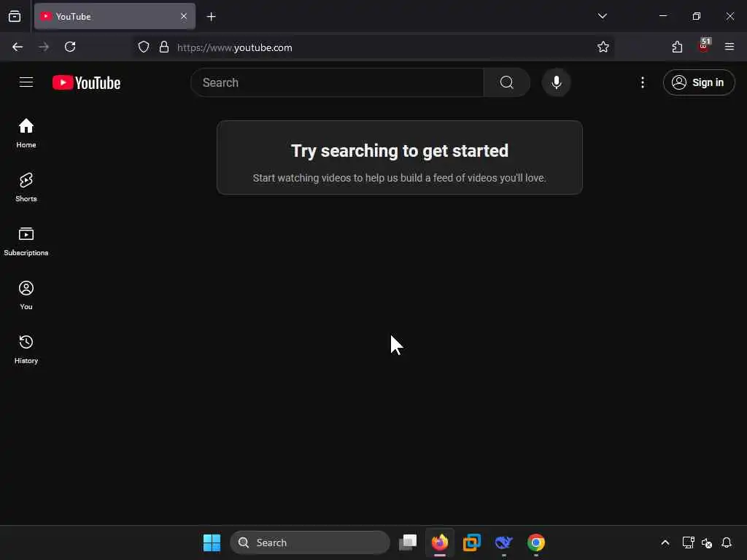
Task: Click the Windows taskbar Search box
Action: click(x=309, y=542)
